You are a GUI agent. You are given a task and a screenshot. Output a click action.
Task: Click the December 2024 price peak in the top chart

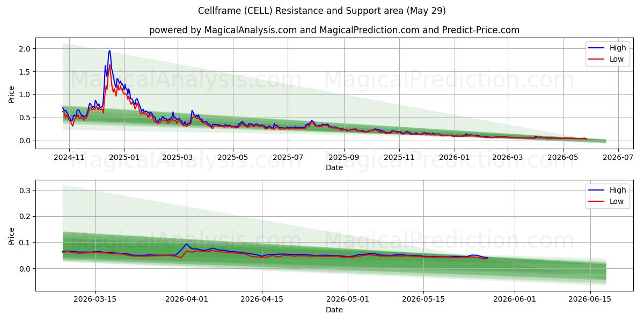tap(109, 52)
